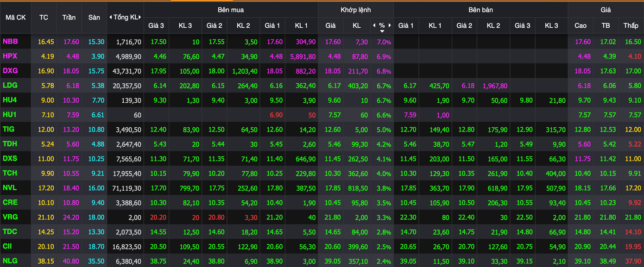Click the Bên mua header group

click(231, 10)
